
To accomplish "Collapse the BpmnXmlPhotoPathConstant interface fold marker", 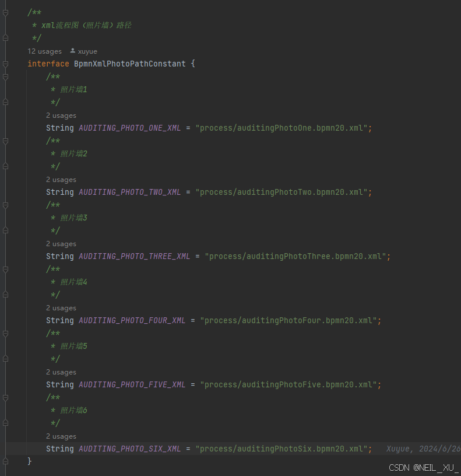I will pos(6,64).
